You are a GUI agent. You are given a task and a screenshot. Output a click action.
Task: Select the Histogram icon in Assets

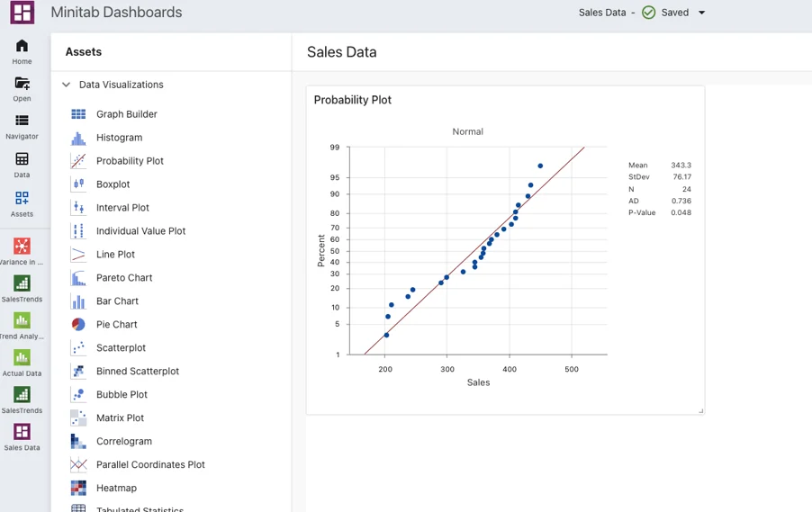[78, 138]
